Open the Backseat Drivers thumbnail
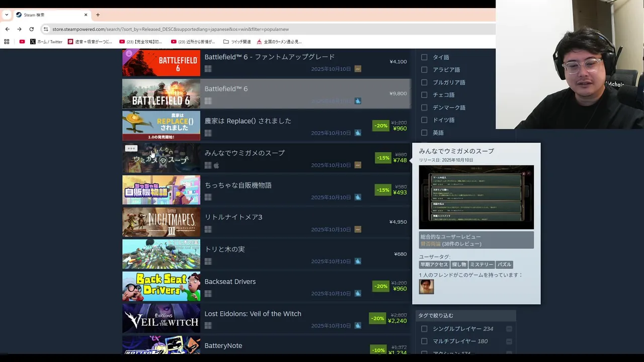644x362 pixels. [161, 286]
